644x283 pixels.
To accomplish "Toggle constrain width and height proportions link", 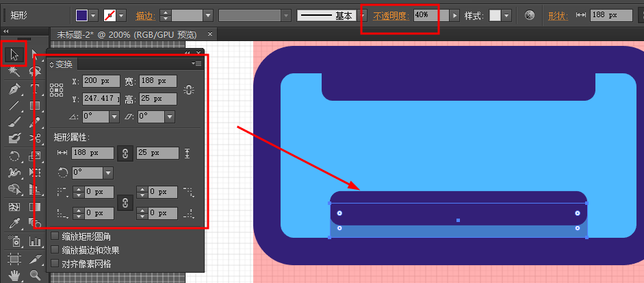I will click(x=188, y=90).
